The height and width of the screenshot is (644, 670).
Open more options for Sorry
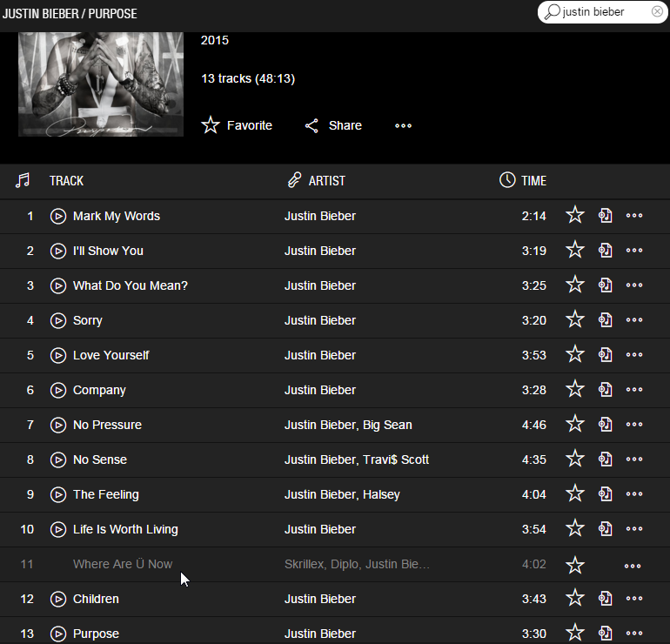point(634,320)
